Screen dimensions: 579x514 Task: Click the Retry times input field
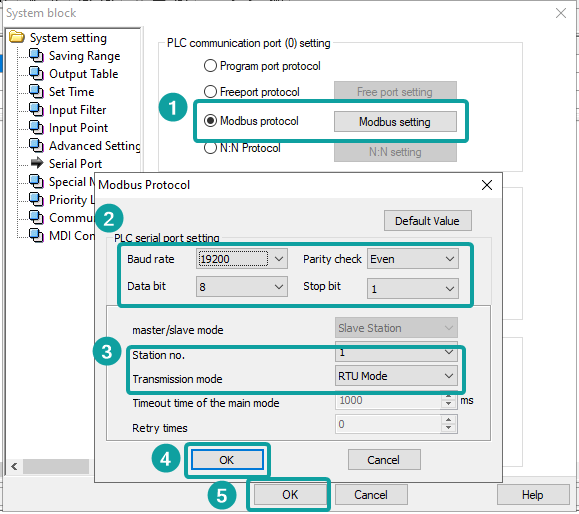click(388, 424)
